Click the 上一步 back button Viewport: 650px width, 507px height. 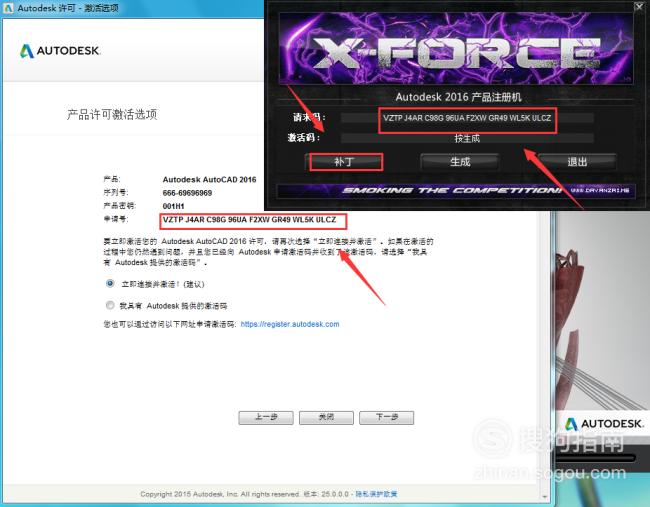point(266,417)
